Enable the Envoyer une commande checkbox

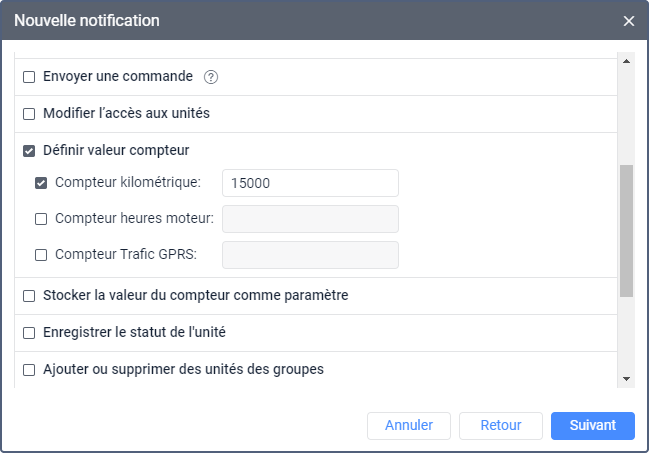point(29,77)
